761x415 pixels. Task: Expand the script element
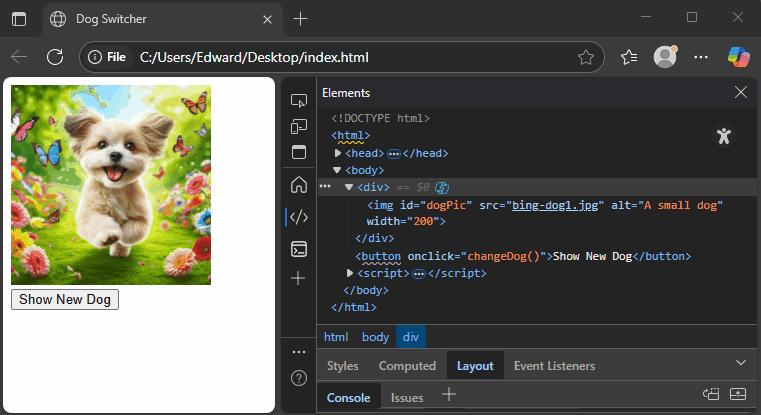click(x=349, y=273)
